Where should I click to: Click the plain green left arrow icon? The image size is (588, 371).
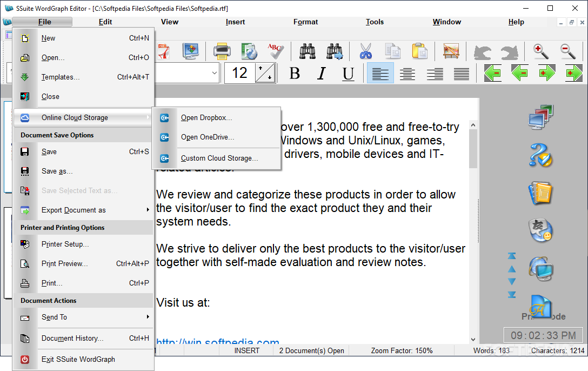click(x=519, y=73)
